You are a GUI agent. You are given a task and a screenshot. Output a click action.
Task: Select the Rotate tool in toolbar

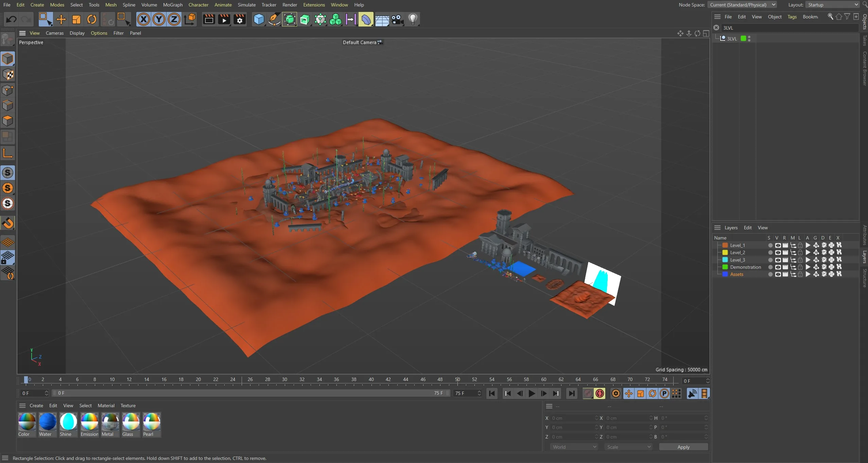pyautogui.click(x=92, y=19)
